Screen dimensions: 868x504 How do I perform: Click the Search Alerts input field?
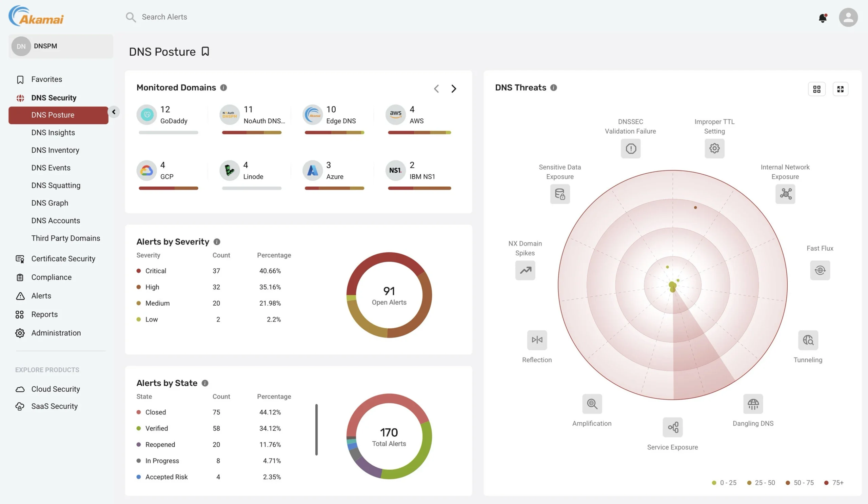click(164, 17)
